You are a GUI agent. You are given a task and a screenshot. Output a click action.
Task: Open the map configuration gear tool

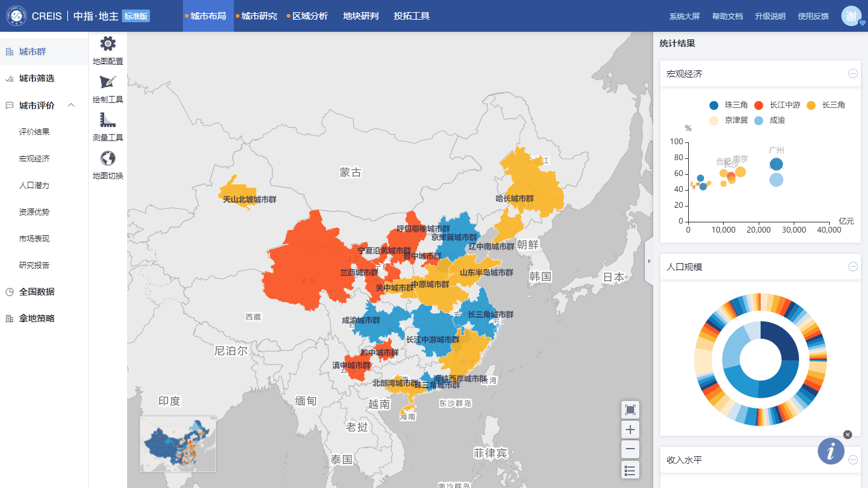108,44
